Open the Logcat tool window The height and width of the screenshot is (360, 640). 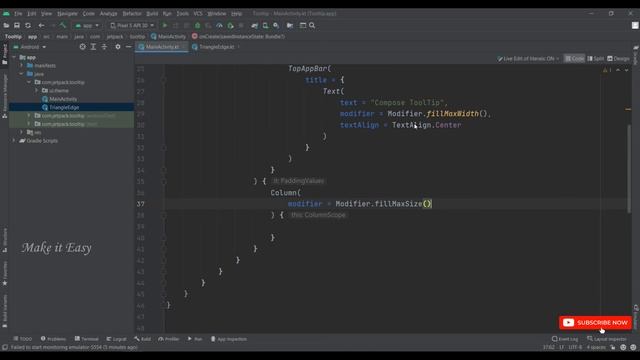click(116, 339)
